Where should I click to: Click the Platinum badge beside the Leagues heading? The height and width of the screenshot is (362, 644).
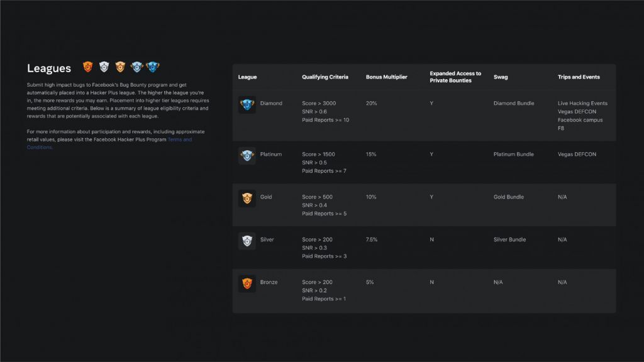136,67
